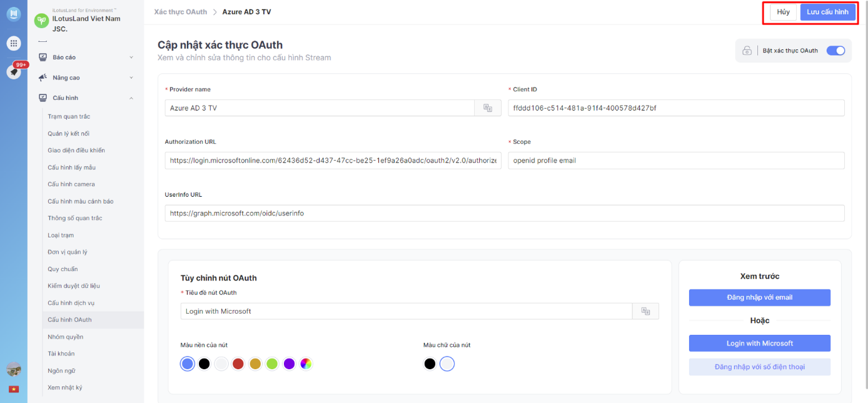
Task: Click the Provider name input field
Action: coord(320,108)
